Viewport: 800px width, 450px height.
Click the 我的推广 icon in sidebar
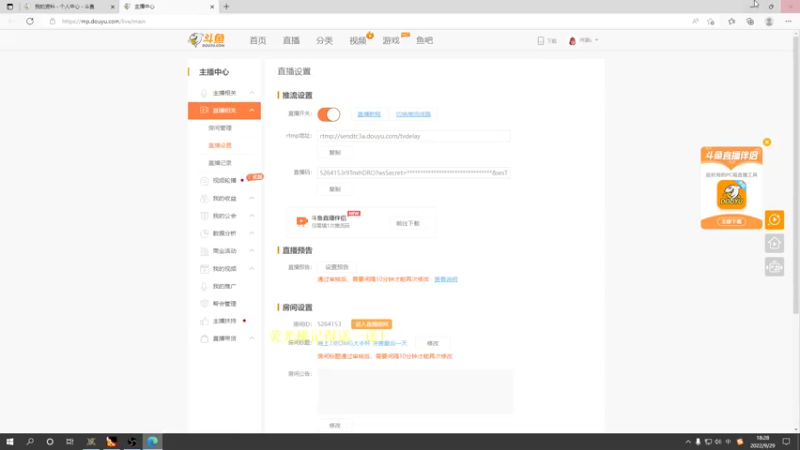[x=204, y=286]
